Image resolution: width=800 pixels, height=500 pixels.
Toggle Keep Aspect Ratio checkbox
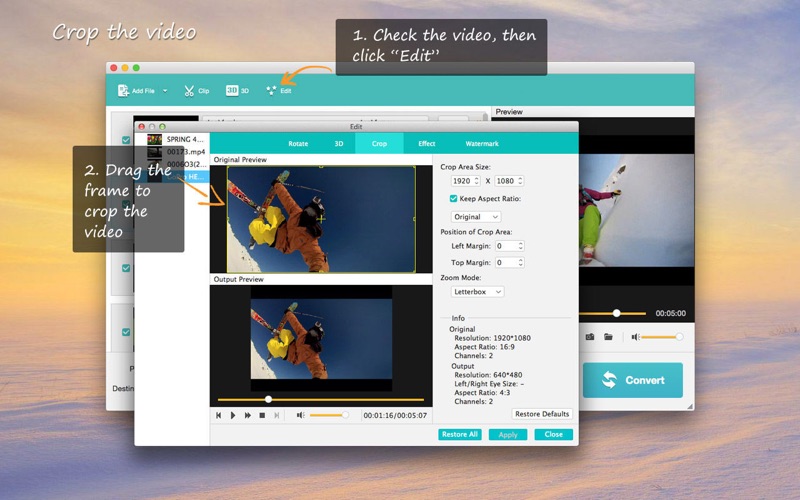pos(453,198)
